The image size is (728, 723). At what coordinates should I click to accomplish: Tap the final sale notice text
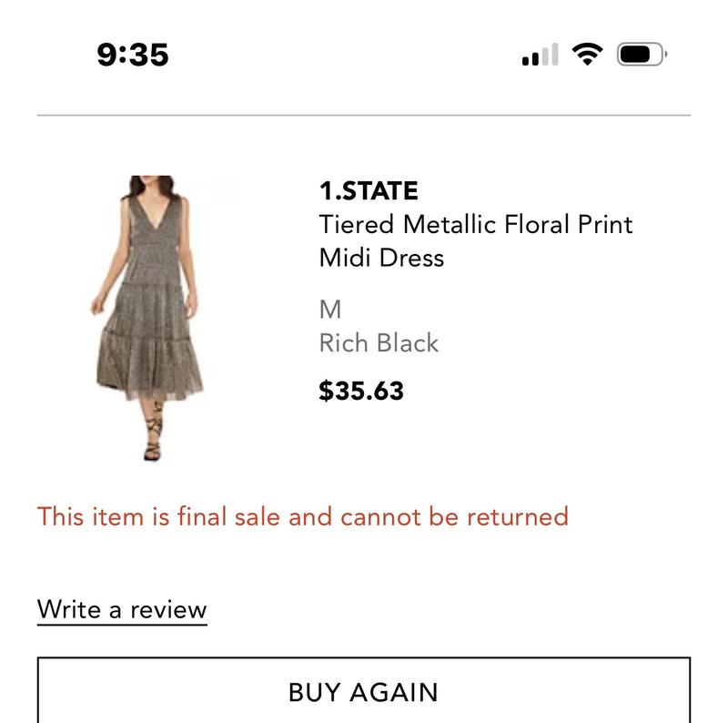pos(303,516)
